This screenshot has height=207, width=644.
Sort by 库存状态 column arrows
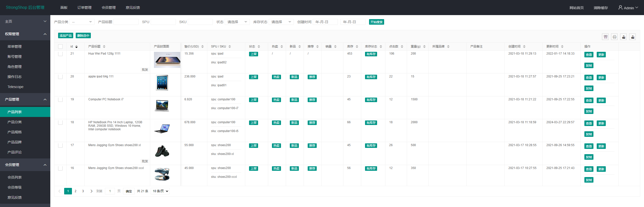[x=381, y=47]
